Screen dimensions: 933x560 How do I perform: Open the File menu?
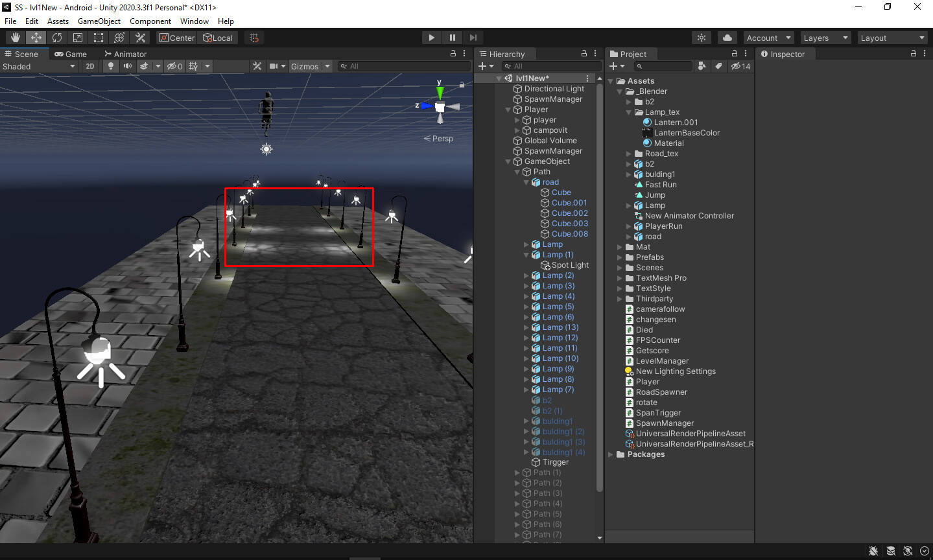tap(10, 21)
